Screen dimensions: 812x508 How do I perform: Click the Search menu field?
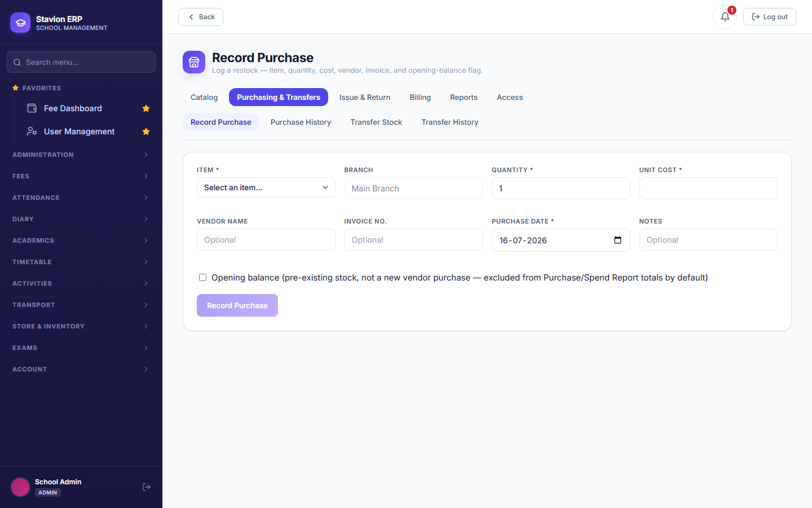[81, 62]
